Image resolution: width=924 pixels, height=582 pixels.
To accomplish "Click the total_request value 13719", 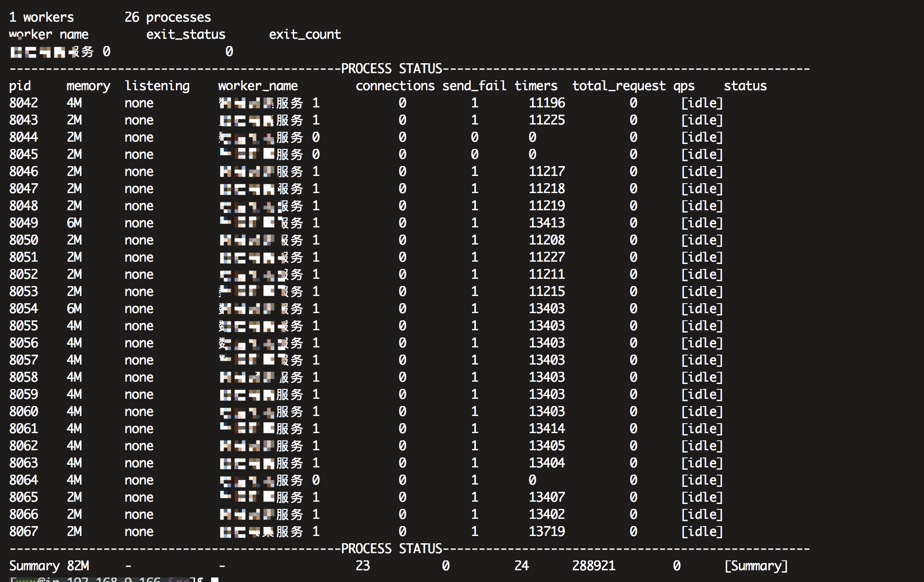I will (x=547, y=531).
